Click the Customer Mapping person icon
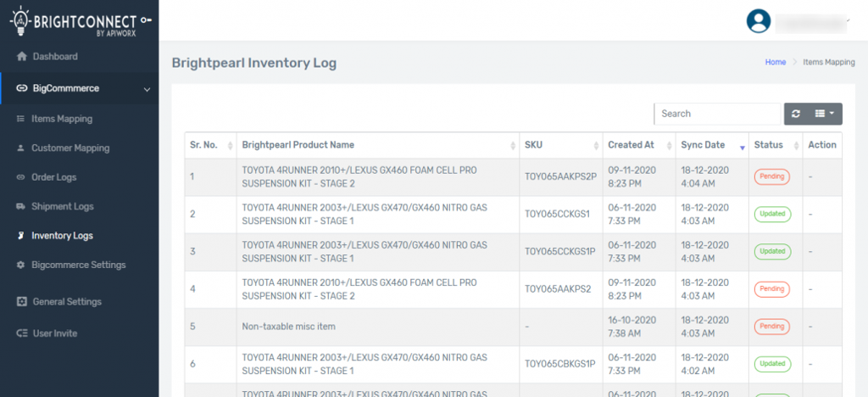Image resolution: width=868 pixels, height=397 pixels. (20, 148)
